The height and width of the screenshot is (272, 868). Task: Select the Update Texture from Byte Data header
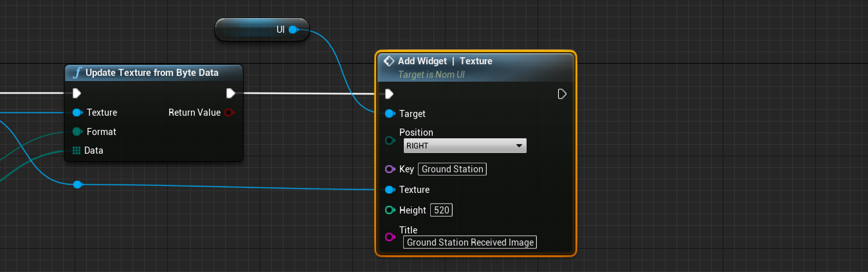tap(153, 73)
